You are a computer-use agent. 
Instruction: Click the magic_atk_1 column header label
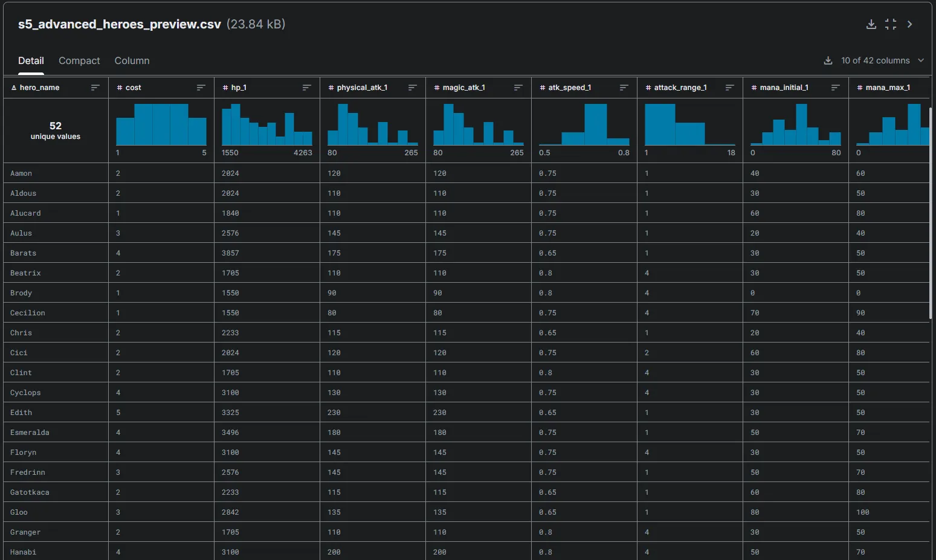463,88
